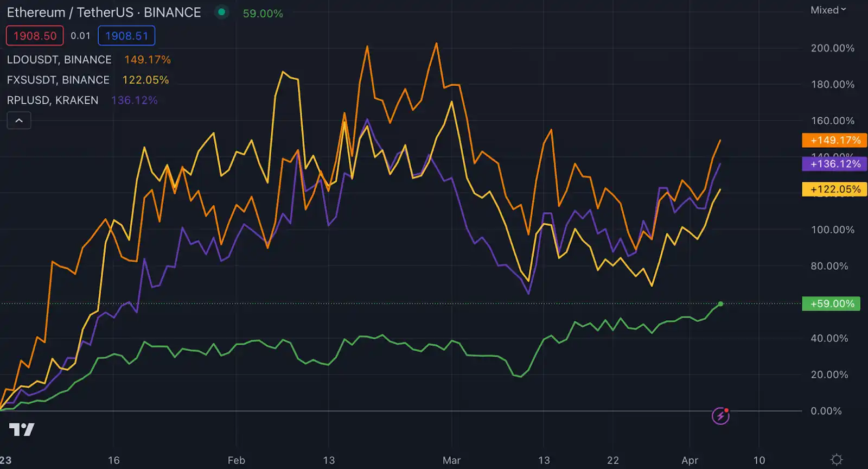Click the 200.00% axis label

(833, 48)
